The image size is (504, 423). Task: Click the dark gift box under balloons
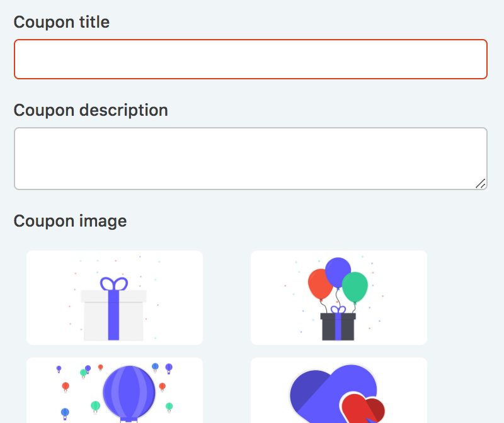click(338, 327)
